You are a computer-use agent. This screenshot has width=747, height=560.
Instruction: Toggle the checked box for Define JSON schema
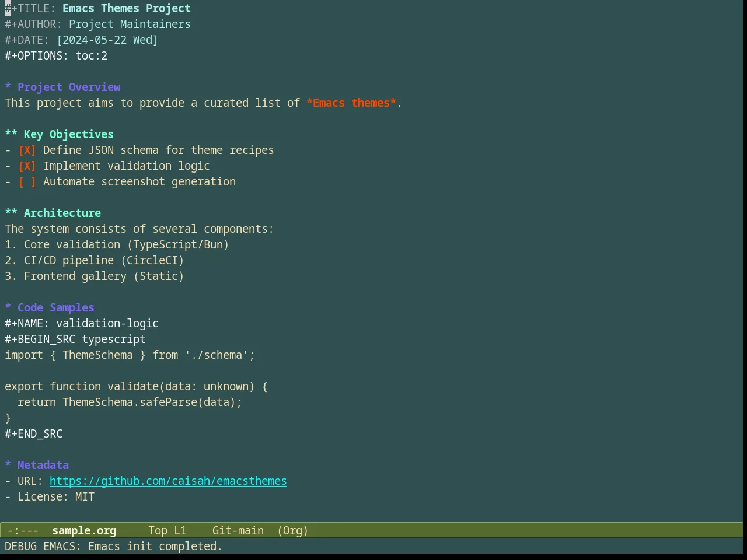(27, 150)
